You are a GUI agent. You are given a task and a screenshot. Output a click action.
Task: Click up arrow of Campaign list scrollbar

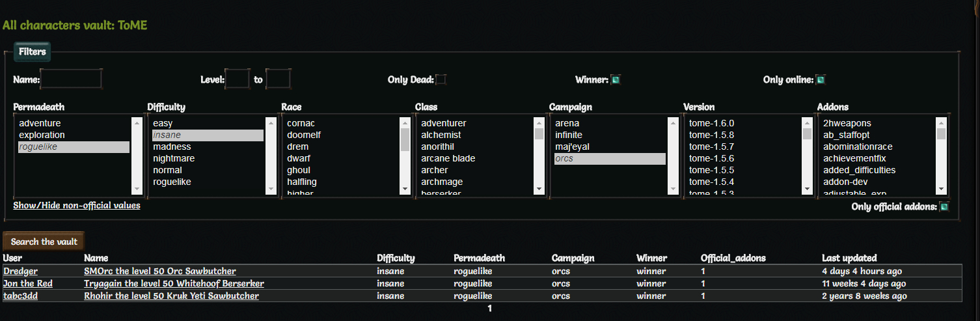tap(673, 122)
